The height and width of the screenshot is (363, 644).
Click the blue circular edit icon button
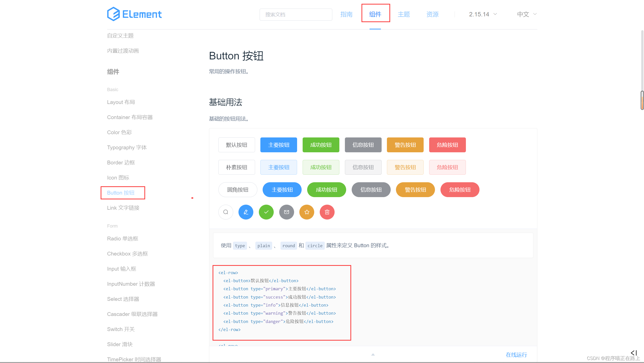click(246, 212)
